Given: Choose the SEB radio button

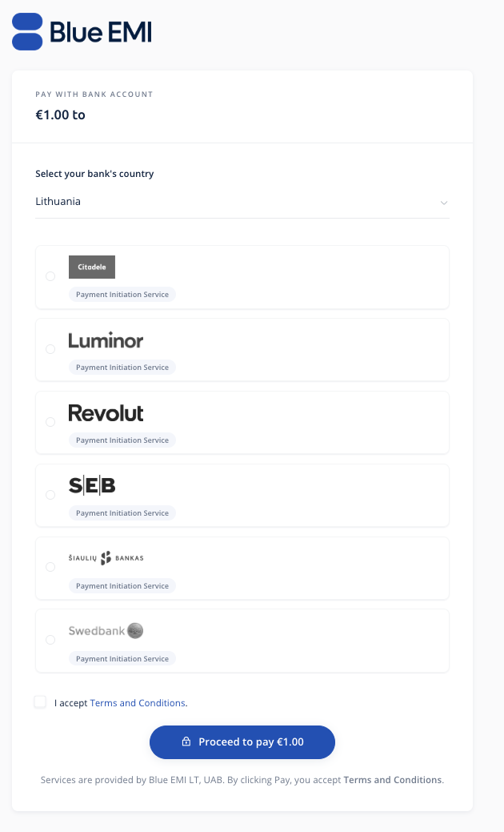Looking at the screenshot, I should 50,495.
